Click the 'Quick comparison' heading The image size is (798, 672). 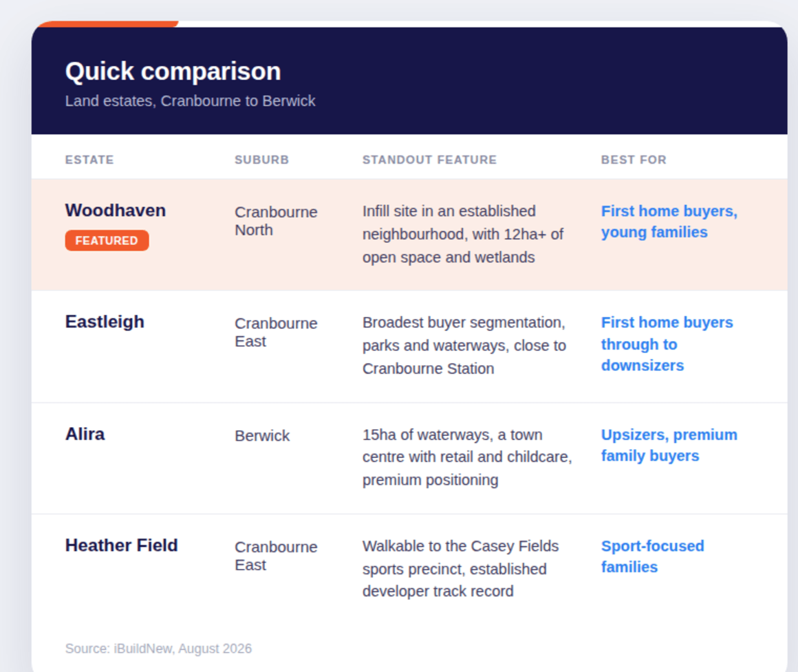tap(173, 72)
